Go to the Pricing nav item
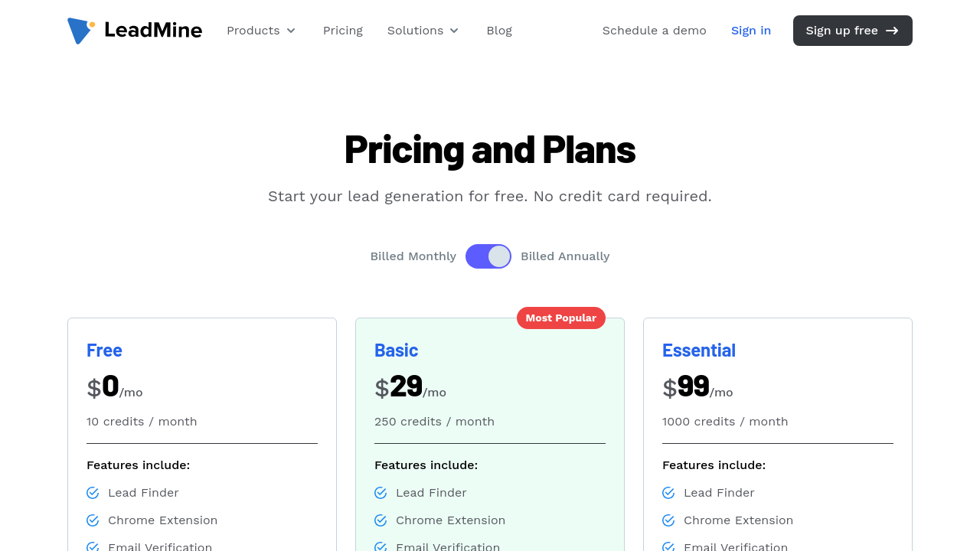Image resolution: width=980 pixels, height=551 pixels. (x=343, y=31)
